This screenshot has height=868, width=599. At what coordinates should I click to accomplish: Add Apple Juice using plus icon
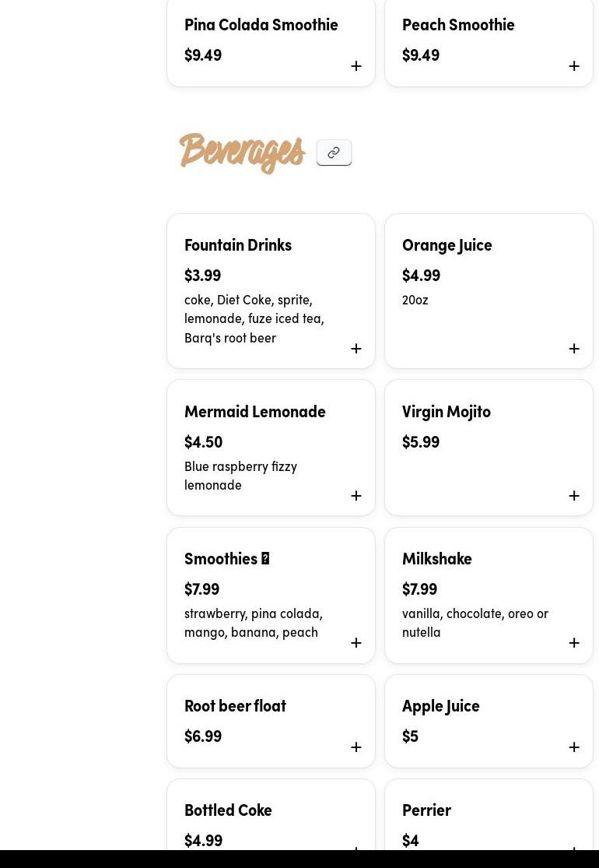[x=574, y=747]
